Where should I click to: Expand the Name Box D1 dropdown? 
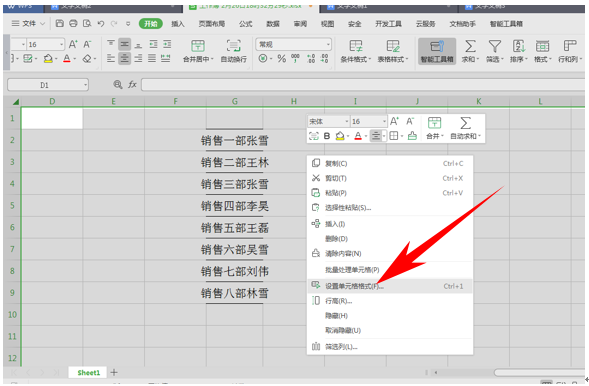(x=86, y=85)
